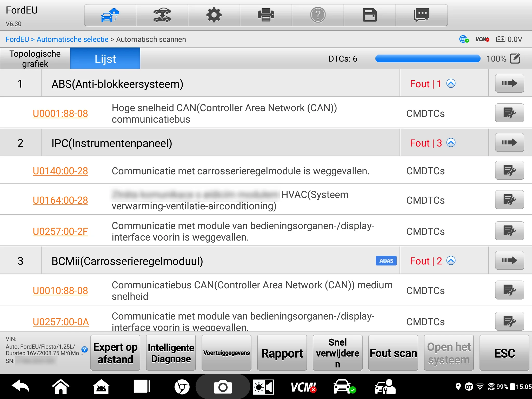Open repair notes for U0257:00-0A
Image resolution: width=532 pixels, height=399 pixels.
[509, 321]
